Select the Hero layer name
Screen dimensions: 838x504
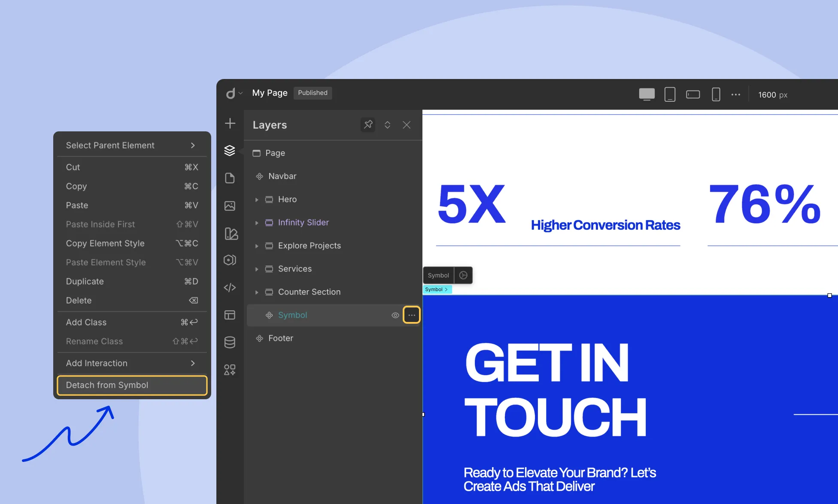(x=287, y=199)
